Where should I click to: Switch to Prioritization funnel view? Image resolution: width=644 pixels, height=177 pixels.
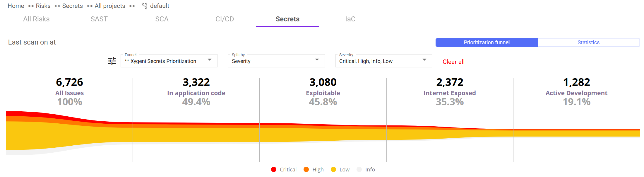[x=487, y=42]
